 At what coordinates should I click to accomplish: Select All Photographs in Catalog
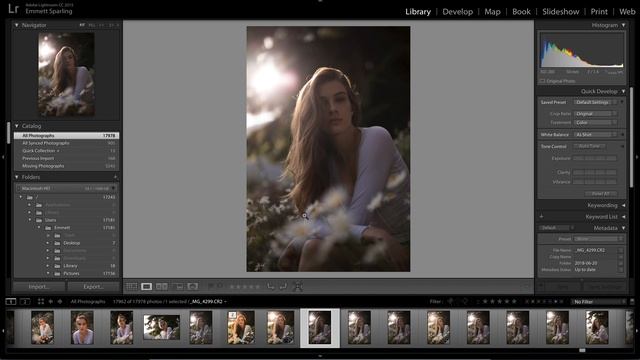tap(67, 136)
